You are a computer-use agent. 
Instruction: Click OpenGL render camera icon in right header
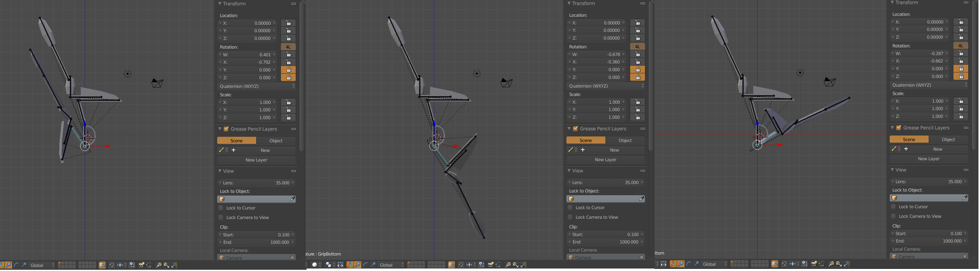pos(814,264)
